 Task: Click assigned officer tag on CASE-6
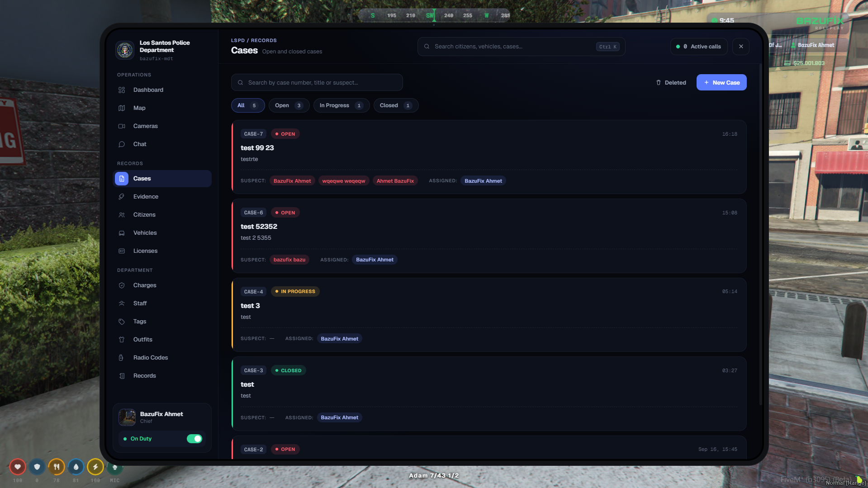375,260
